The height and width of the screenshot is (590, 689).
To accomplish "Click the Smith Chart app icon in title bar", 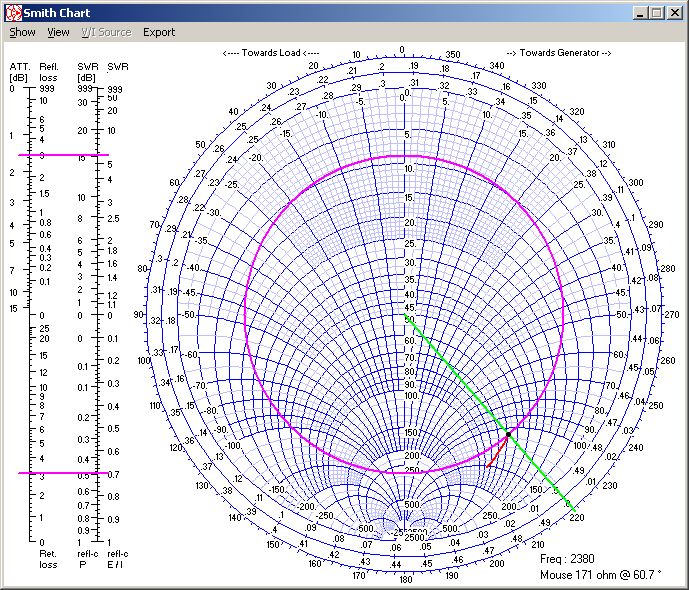I will point(13,12).
